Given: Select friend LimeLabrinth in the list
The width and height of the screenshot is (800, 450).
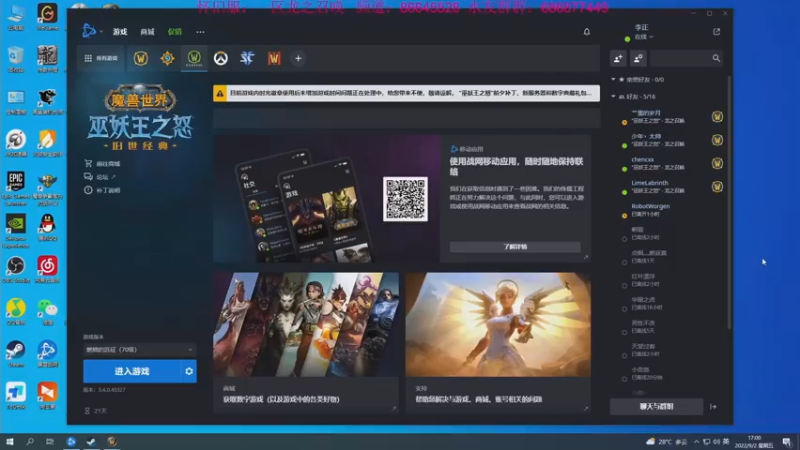Looking at the screenshot, I should [665, 187].
